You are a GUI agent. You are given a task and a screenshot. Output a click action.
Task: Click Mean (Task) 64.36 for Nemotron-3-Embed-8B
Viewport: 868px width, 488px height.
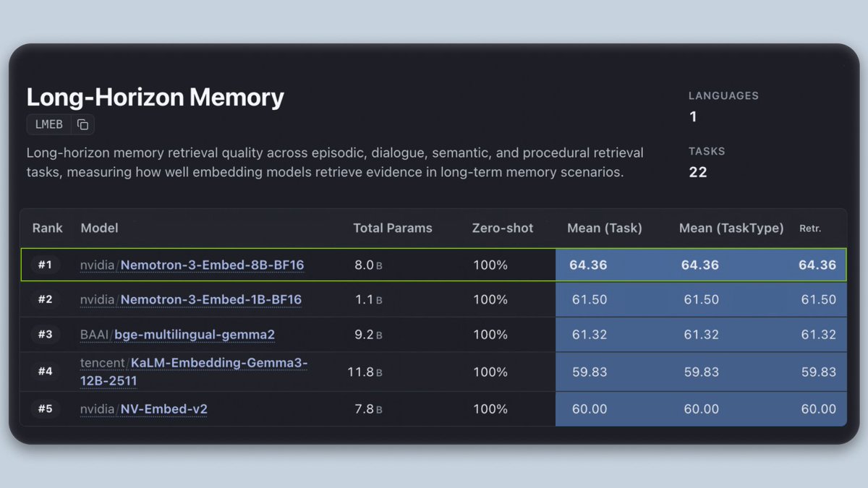(588, 265)
